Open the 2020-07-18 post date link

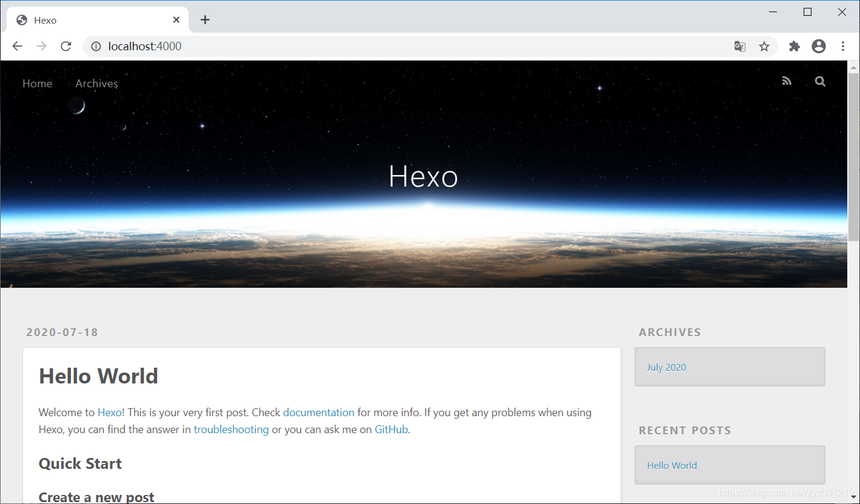click(x=62, y=332)
